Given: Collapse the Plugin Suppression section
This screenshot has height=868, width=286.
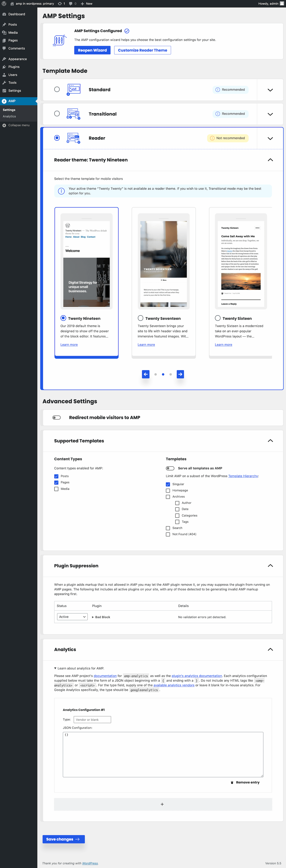Looking at the screenshot, I should point(270,566).
